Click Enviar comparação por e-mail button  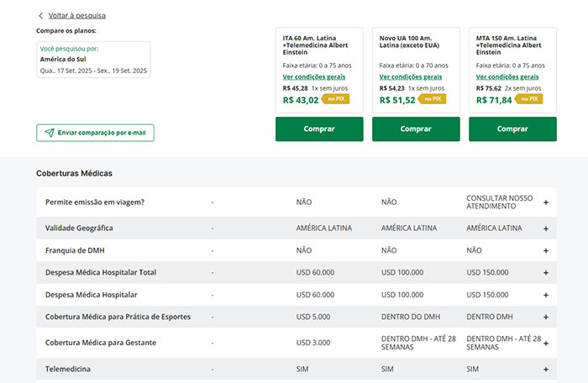tap(95, 133)
